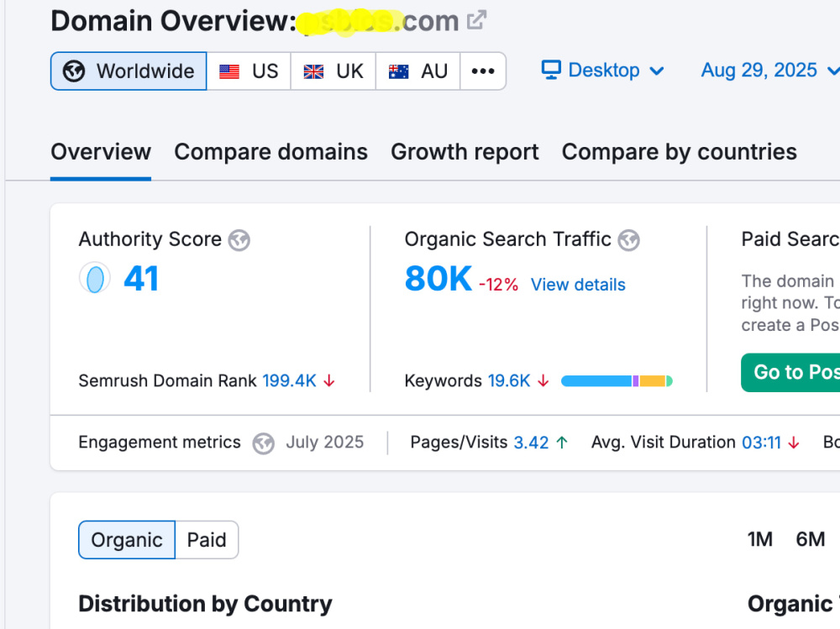Click blue segment of keywords distribution bar
The width and height of the screenshot is (840, 629).
point(596,381)
